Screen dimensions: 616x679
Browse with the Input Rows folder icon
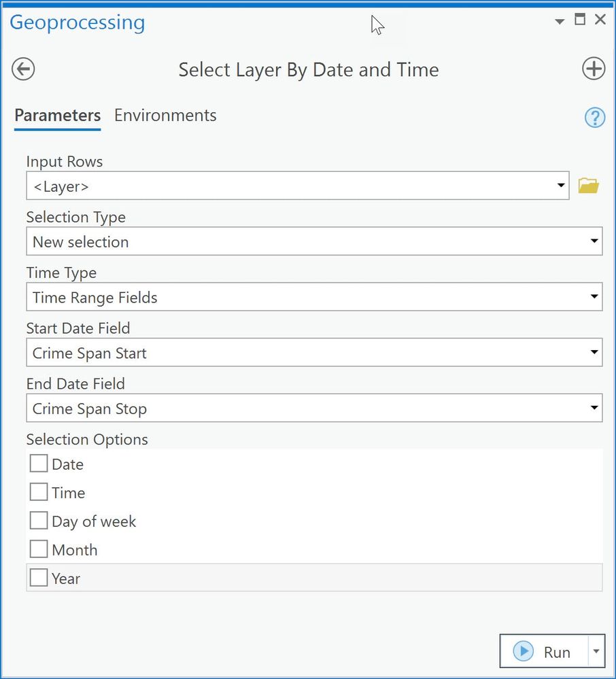click(588, 186)
